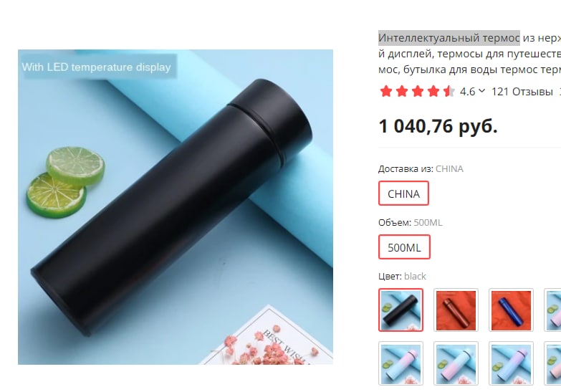Choose the partially visible swatch at bottom row end
Viewport: 561px width, 392px height.
click(x=552, y=363)
